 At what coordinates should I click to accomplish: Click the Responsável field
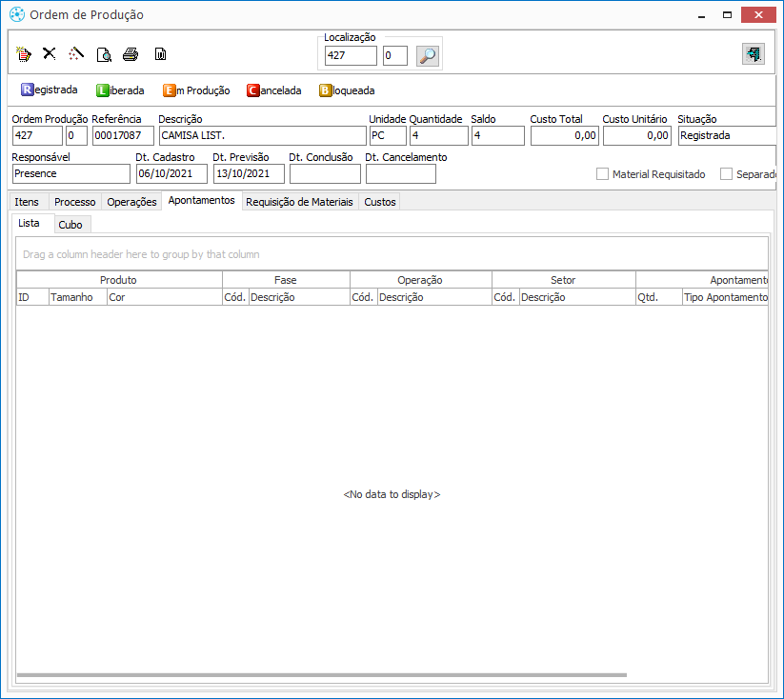[71, 174]
